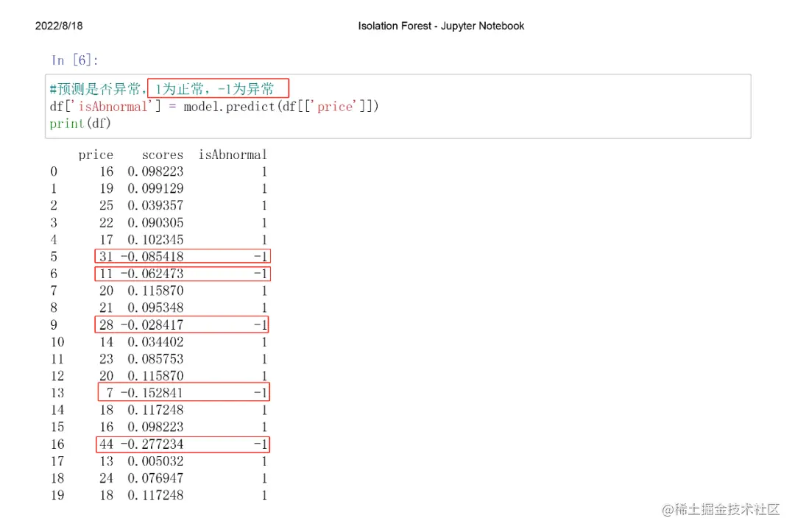Click row index 10 in output table
Viewport: 795px width, 532px height.
[57, 342]
